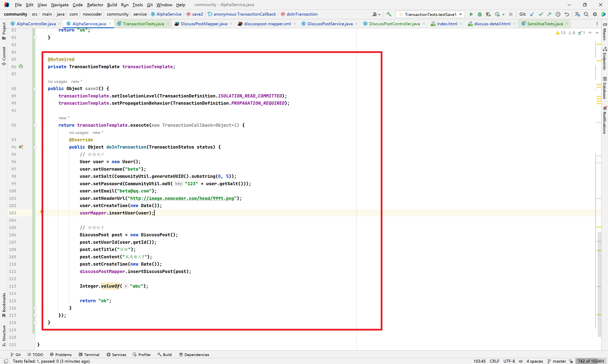Screen dimensions: 608x364
Task: Click the editor vertical scrollbar thumb
Action: point(599,285)
